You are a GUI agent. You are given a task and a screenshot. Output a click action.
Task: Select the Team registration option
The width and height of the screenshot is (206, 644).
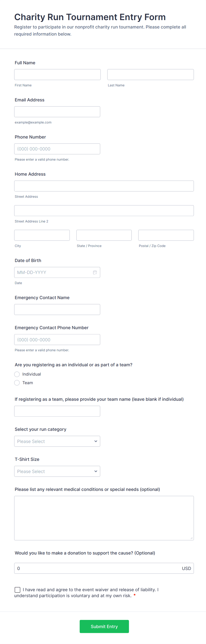17,382
